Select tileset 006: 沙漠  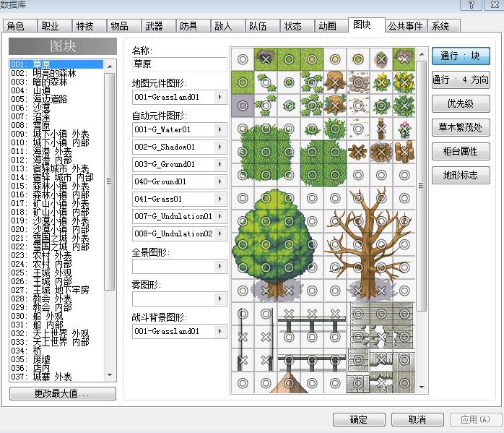56,108
